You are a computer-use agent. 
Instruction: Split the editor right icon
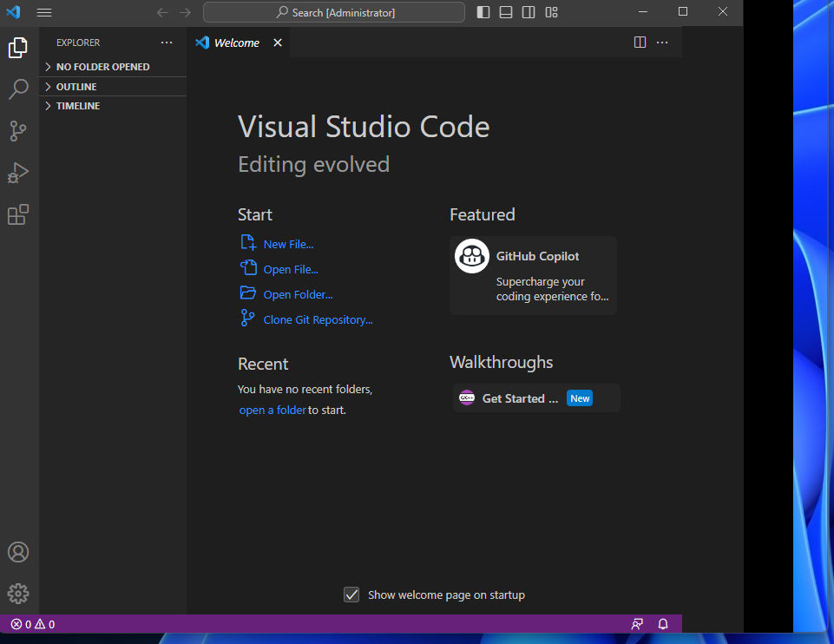tap(640, 43)
